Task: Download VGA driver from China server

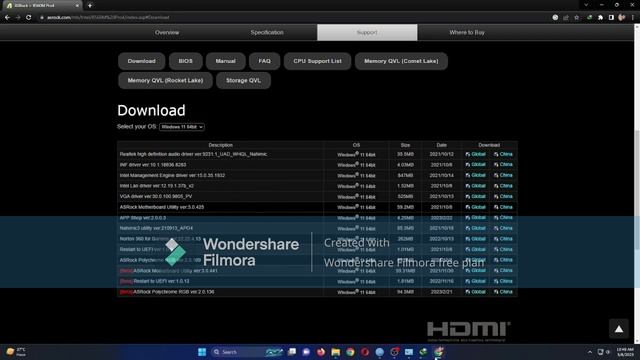Action: click(x=503, y=196)
